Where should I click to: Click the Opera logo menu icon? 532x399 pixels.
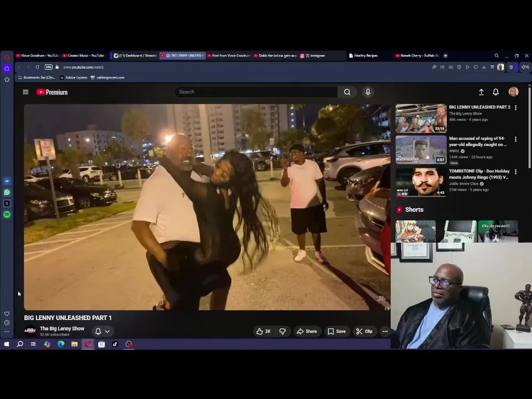tap(7, 57)
